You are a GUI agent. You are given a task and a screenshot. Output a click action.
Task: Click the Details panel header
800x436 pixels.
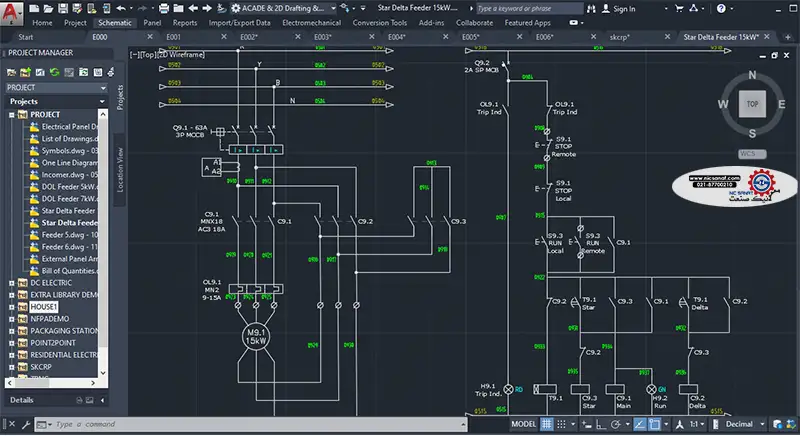[56, 400]
